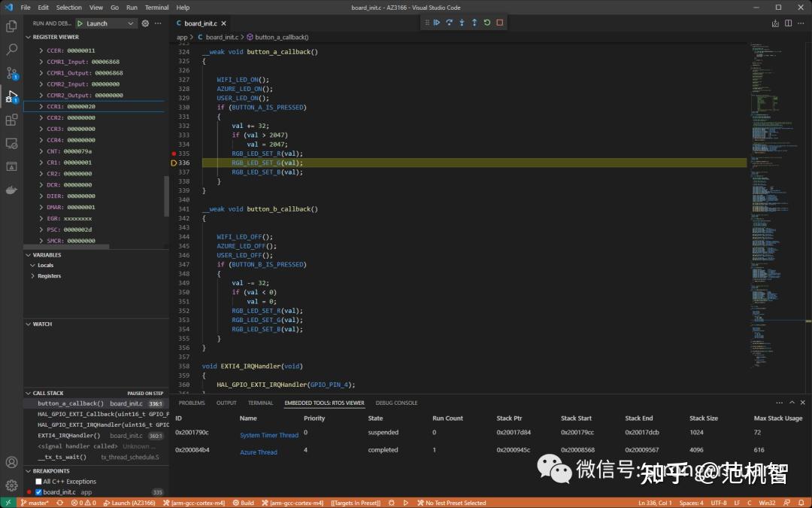Click the debug Step Into button
This screenshot has height=508, width=812.
[x=462, y=23]
